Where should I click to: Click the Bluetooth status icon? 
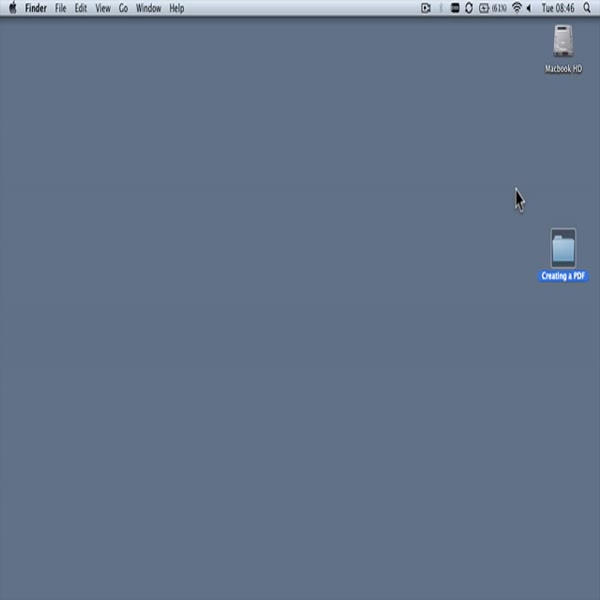(x=441, y=8)
